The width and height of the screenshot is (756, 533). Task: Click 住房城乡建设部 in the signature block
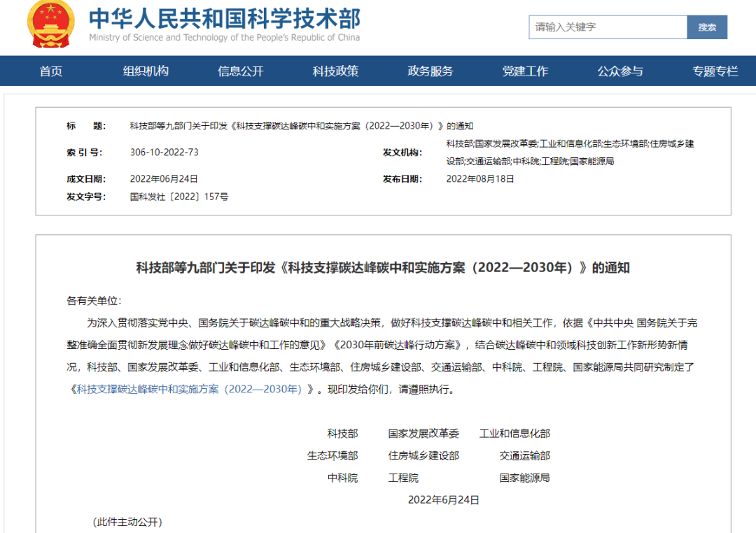(423, 456)
